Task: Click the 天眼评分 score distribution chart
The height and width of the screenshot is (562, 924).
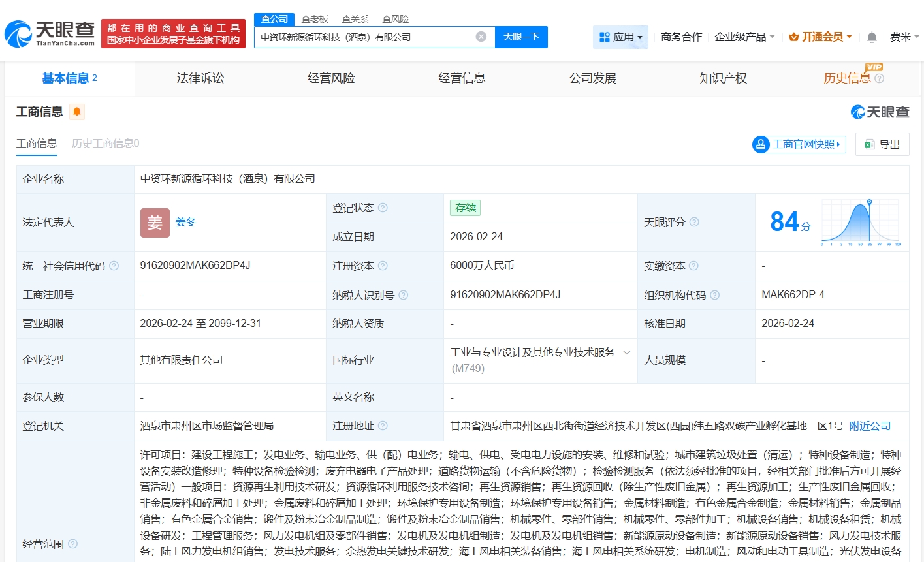Action: coord(861,222)
